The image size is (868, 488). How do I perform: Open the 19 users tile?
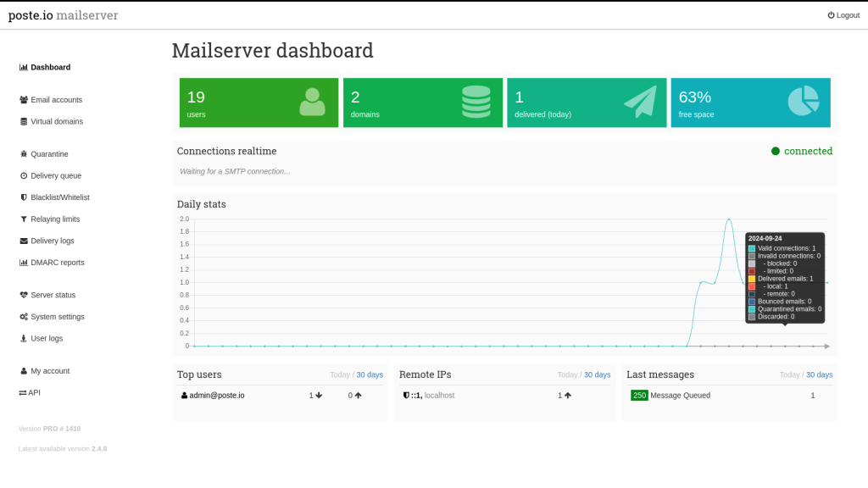coord(259,103)
